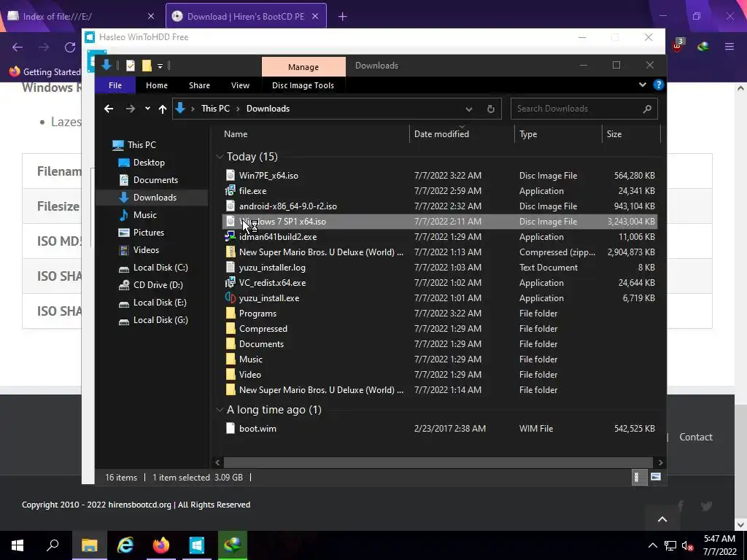This screenshot has width=747, height=560.
Task: Refresh the Downloads folder view
Action: pyautogui.click(x=491, y=109)
